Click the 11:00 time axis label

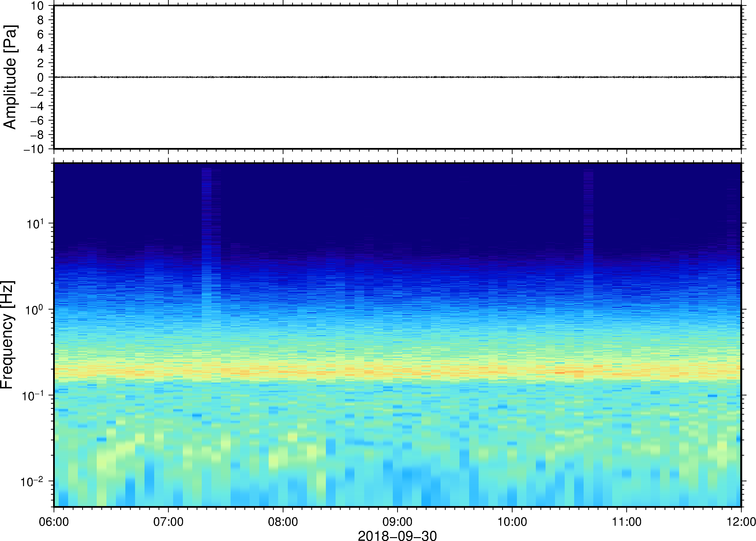click(627, 522)
